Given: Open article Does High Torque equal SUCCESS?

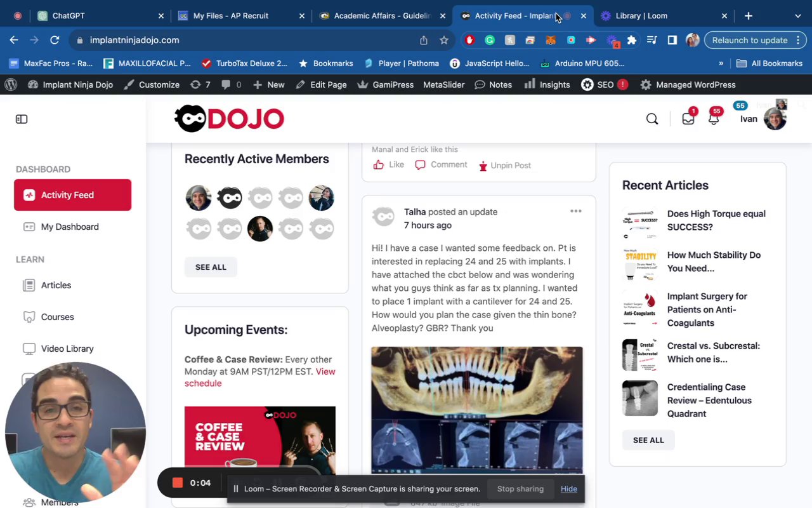Looking at the screenshot, I should tap(716, 220).
